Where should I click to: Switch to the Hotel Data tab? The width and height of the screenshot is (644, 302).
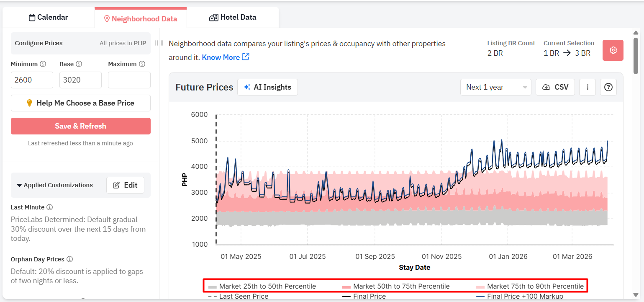tap(233, 18)
